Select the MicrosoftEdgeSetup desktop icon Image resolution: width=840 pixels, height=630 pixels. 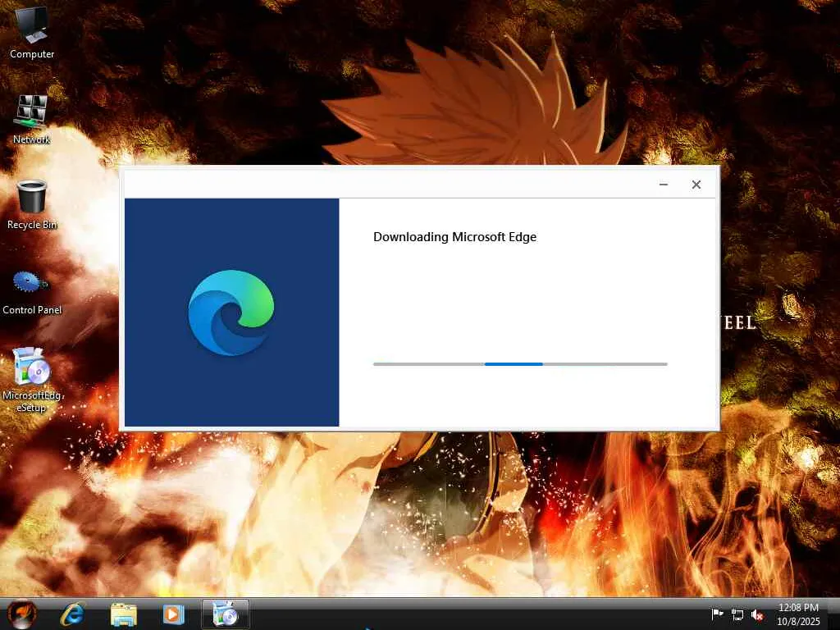(x=32, y=379)
